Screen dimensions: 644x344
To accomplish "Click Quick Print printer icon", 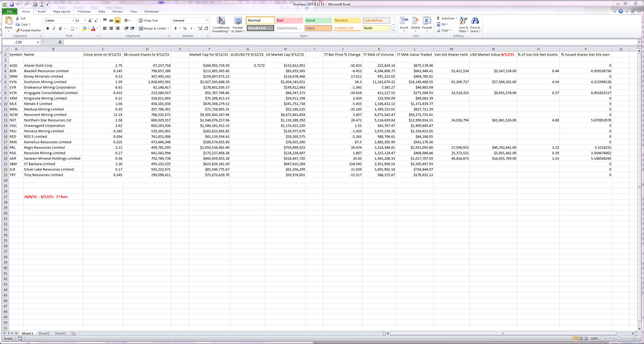I will pyautogui.click(x=35, y=4).
